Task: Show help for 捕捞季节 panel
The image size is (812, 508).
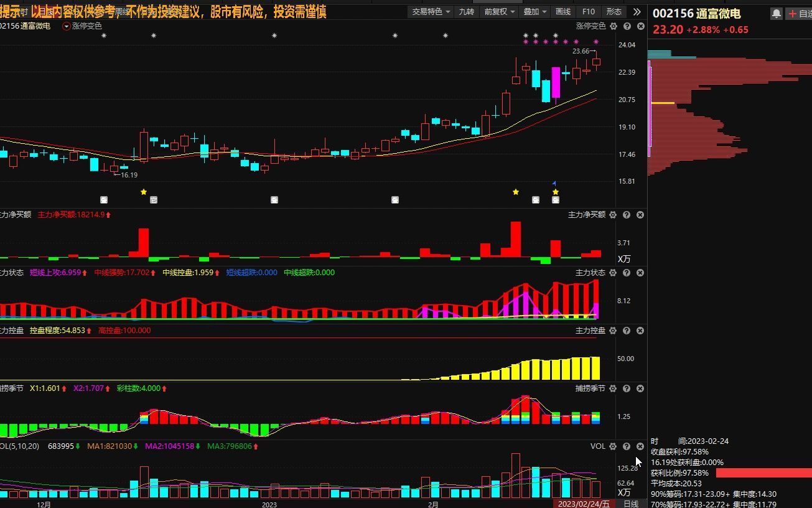Action: point(627,388)
